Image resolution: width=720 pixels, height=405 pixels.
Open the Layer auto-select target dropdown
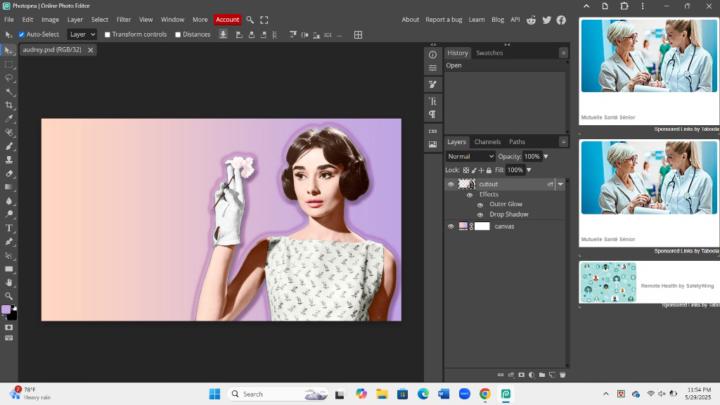(82, 34)
